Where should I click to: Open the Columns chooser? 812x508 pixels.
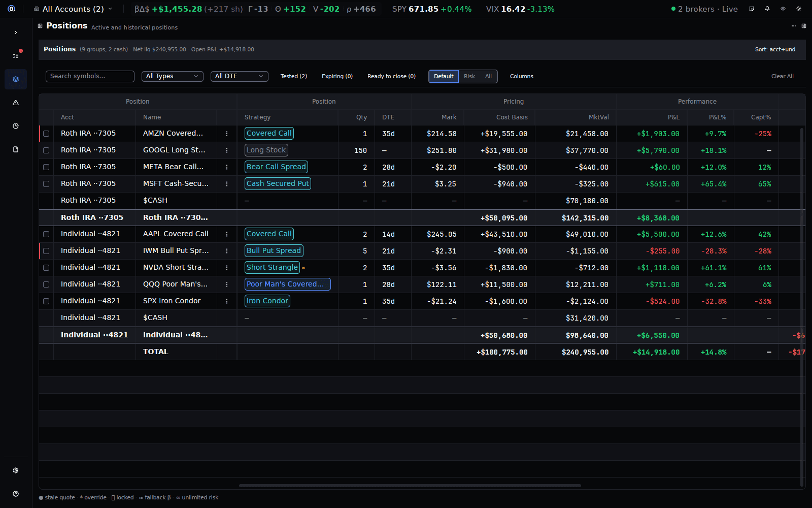point(522,76)
